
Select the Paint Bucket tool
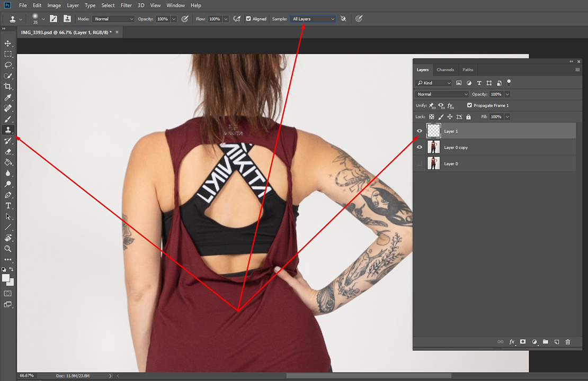[x=8, y=162]
